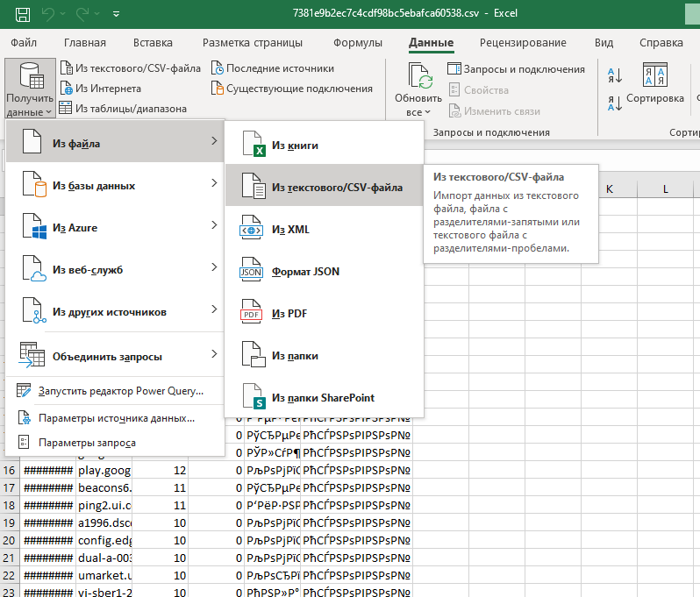Launch 'Запустить редактор Power Query...'

(x=121, y=391)
